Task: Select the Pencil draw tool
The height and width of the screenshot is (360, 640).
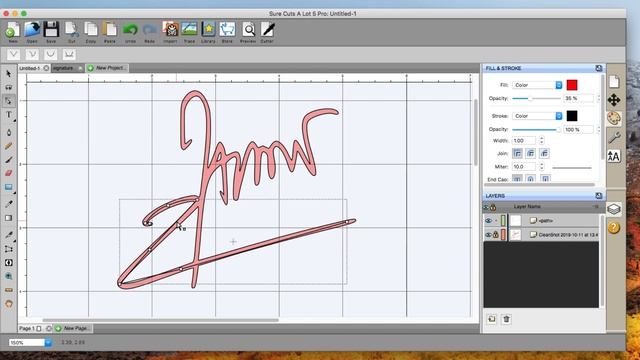Action: 9,146
